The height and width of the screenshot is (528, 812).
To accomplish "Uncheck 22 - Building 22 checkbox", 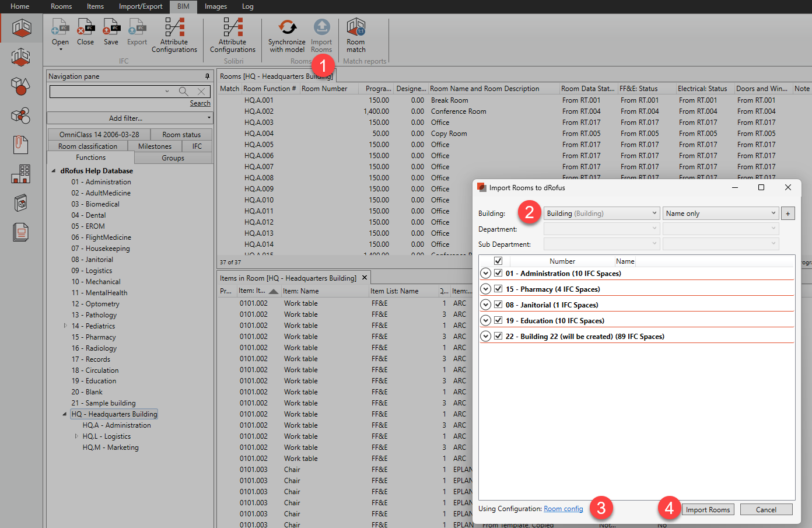I will click(x=498, y=336).
